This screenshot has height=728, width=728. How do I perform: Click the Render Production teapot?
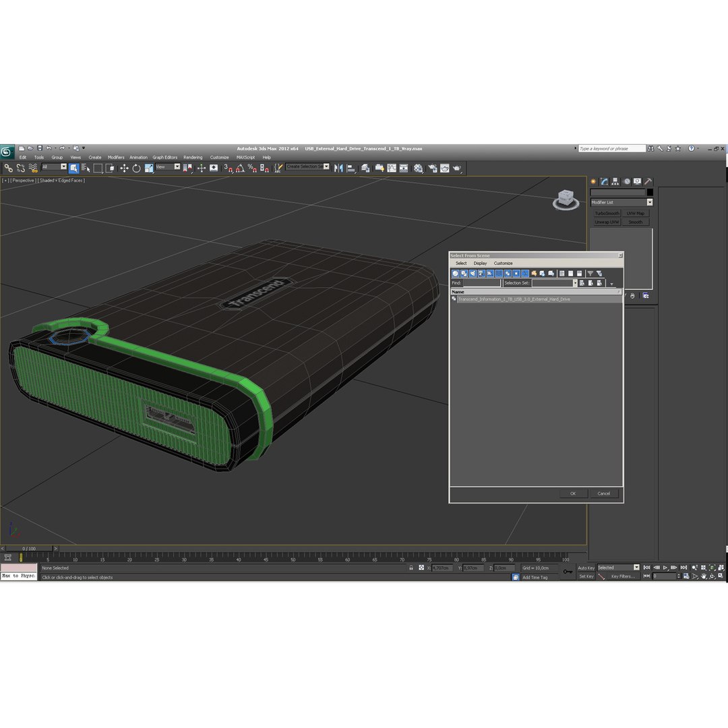[x=457, y=168]
